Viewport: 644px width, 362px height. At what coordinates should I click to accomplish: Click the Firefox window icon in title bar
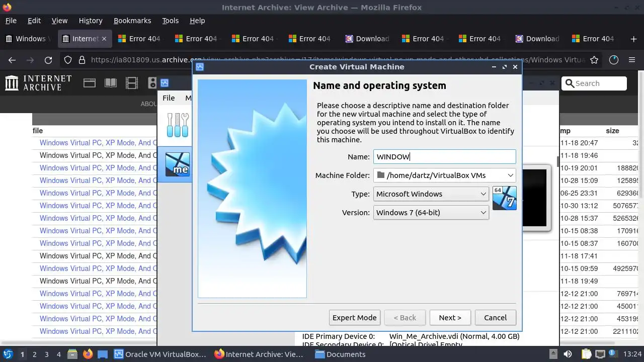click(7, 7)
